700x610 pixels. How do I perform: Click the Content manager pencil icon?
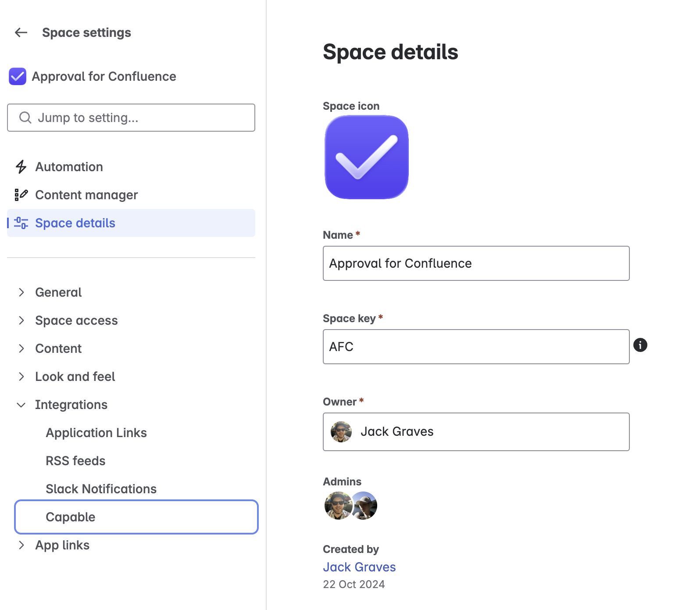coord(21,195)
